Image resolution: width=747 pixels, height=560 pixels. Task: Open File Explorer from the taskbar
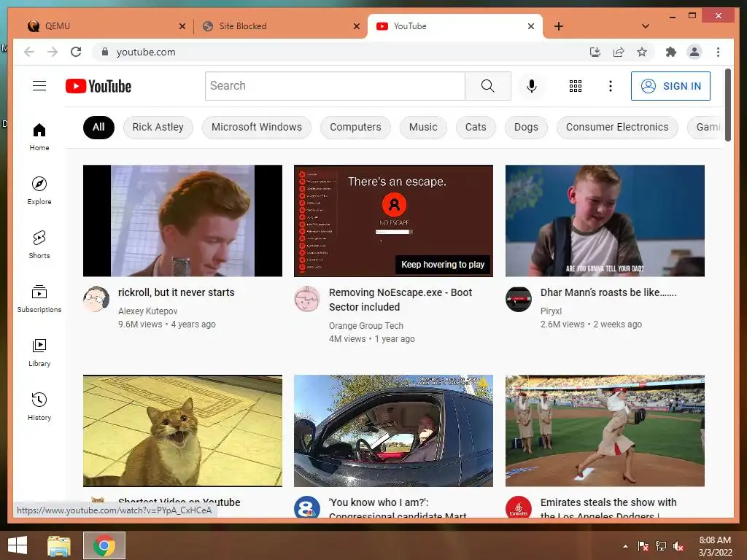59,545
